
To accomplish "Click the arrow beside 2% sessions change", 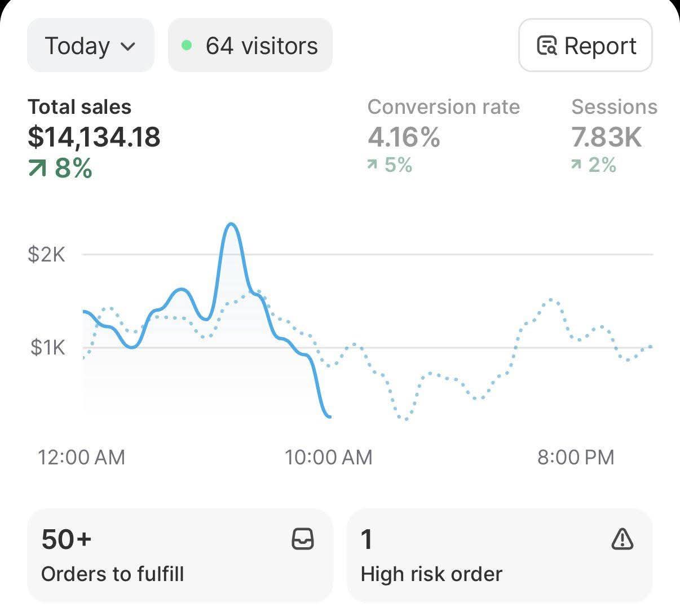I will (x=575, y=165).
